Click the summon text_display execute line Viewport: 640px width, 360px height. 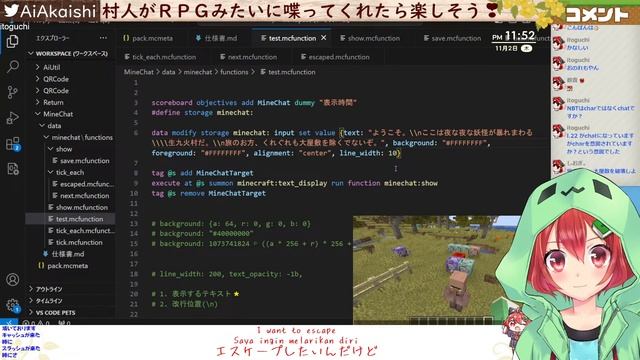(x=294, y=183)
